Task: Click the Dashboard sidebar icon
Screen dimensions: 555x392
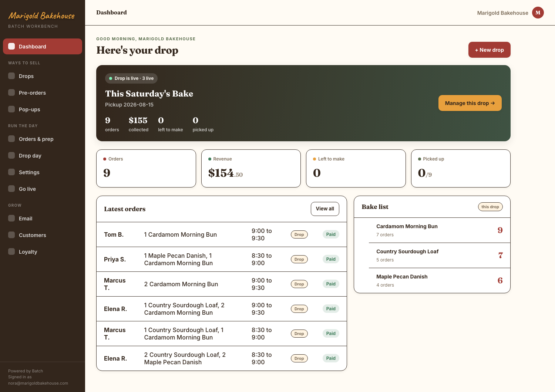Action: [x=11, y=46]
